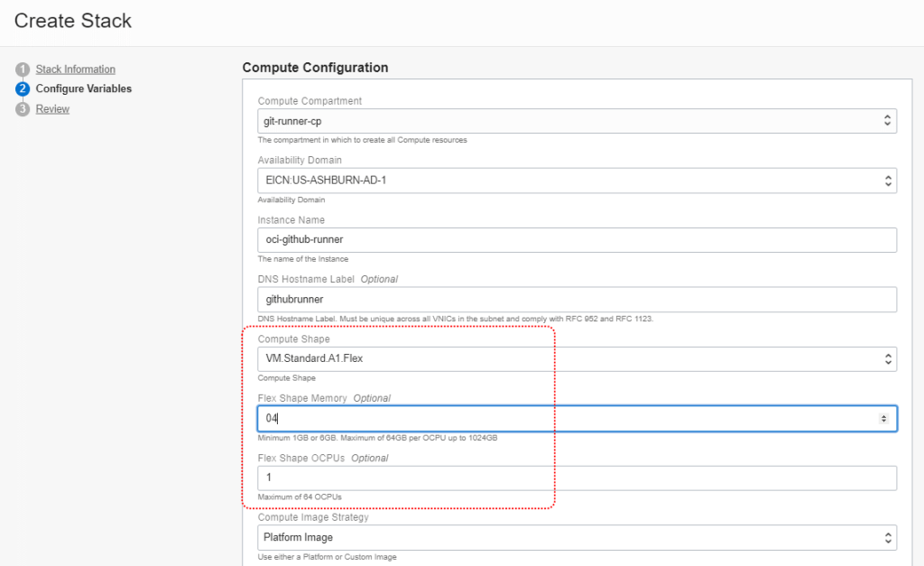Click the Compute Configuration section heading

pos(315,68)
